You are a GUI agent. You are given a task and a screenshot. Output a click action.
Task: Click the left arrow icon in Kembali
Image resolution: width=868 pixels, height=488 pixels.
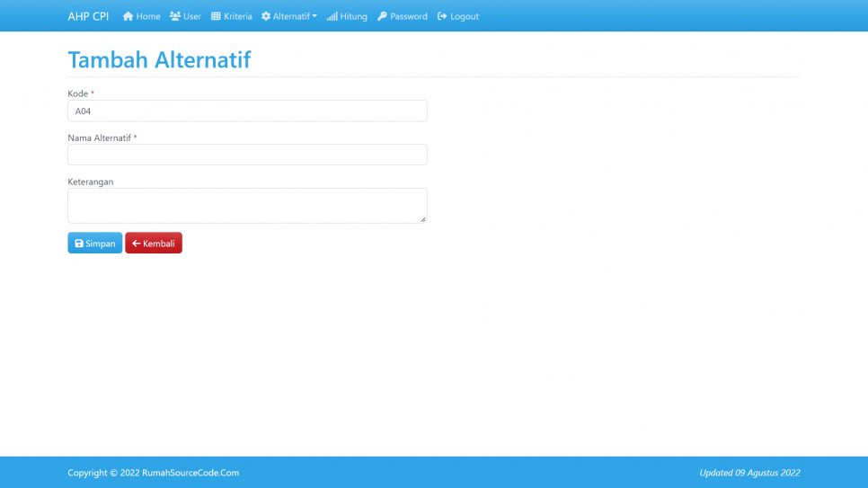pos(137,244)
